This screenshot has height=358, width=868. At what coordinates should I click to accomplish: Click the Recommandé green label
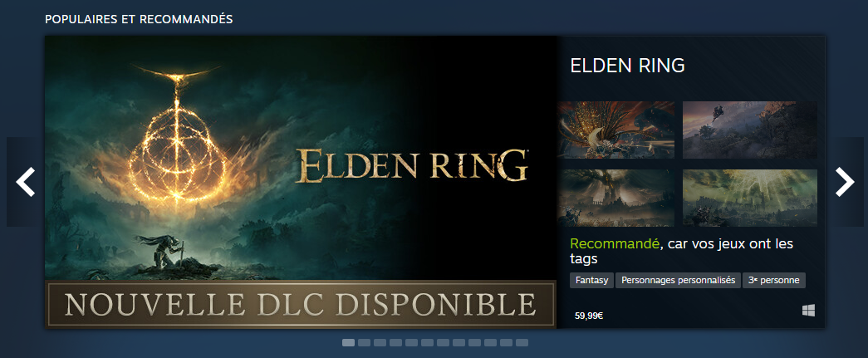pyautogui.click(x=615, y=243)
